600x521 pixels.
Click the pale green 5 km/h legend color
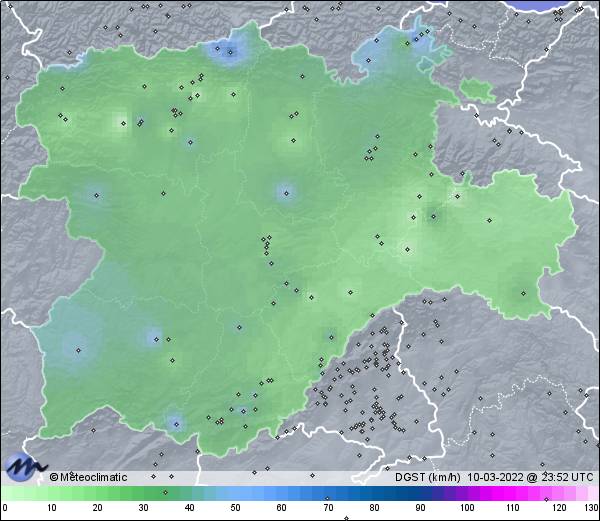pos(28,493)
